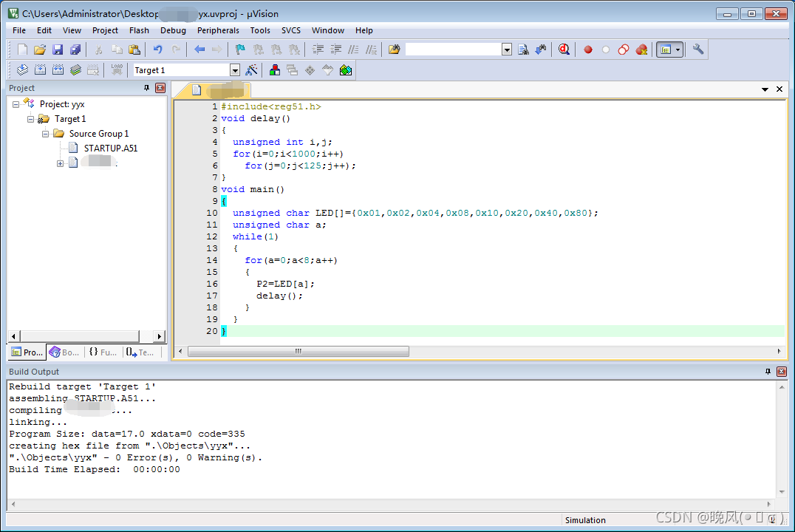Insert a breakpoint with the red dot icon
Screen dimensions: 795x532
(587, 50)
